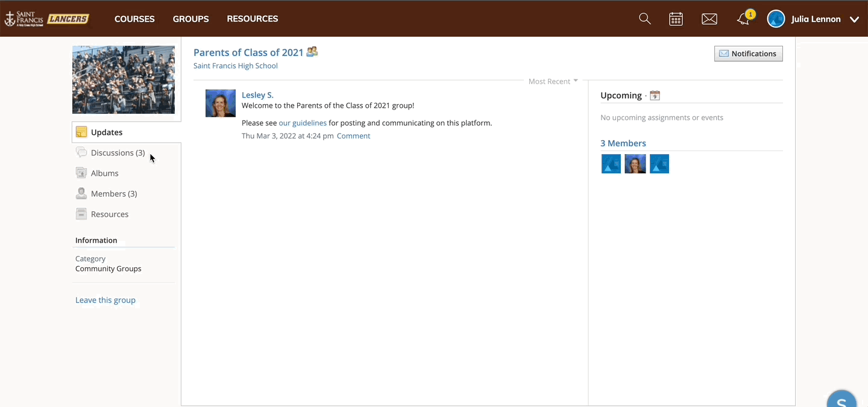Expand the Julia Lennon account menu arrow
Image resolution: width=868 pixels, height=407 pixels.
(854, 19)
